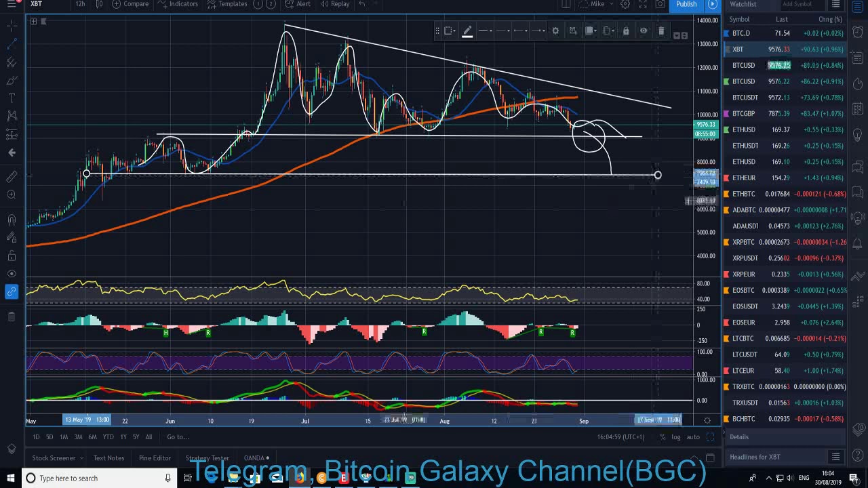Select the text annotation tool

[x=12, y=98]
